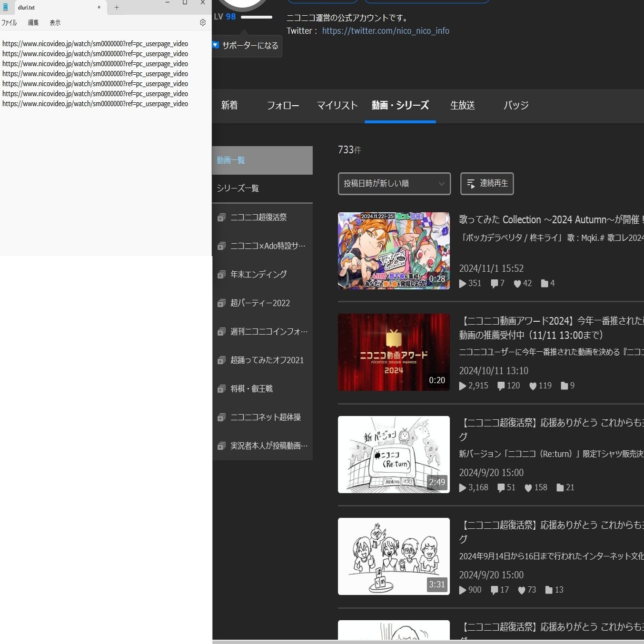
Task: Select 動画一覧 in the sidebar
Action: (262, 160)
